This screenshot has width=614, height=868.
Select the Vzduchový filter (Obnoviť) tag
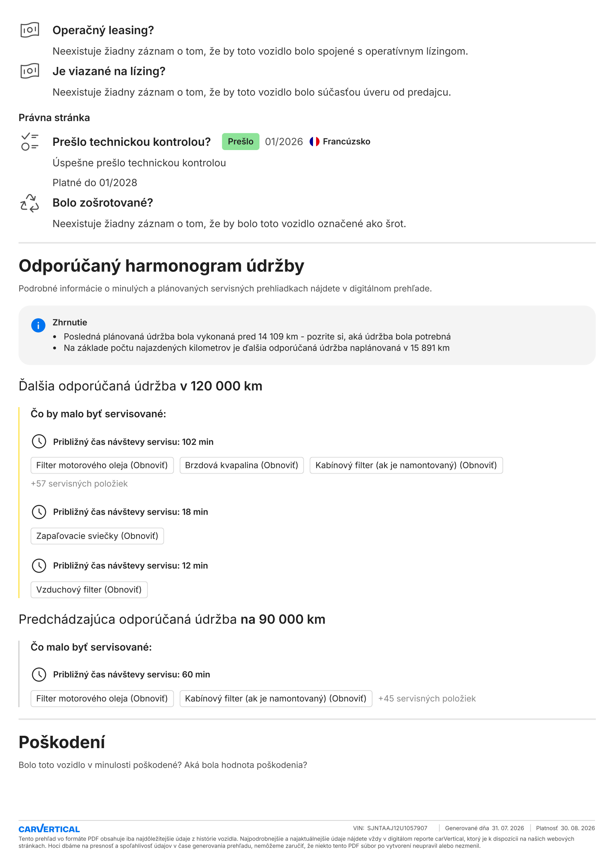click(x=89, y=590)
